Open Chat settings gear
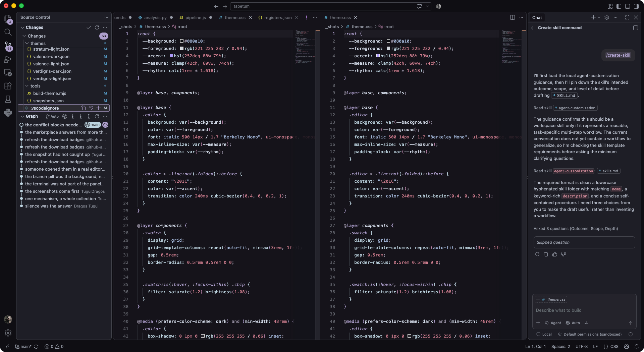 tap(607, 17)
